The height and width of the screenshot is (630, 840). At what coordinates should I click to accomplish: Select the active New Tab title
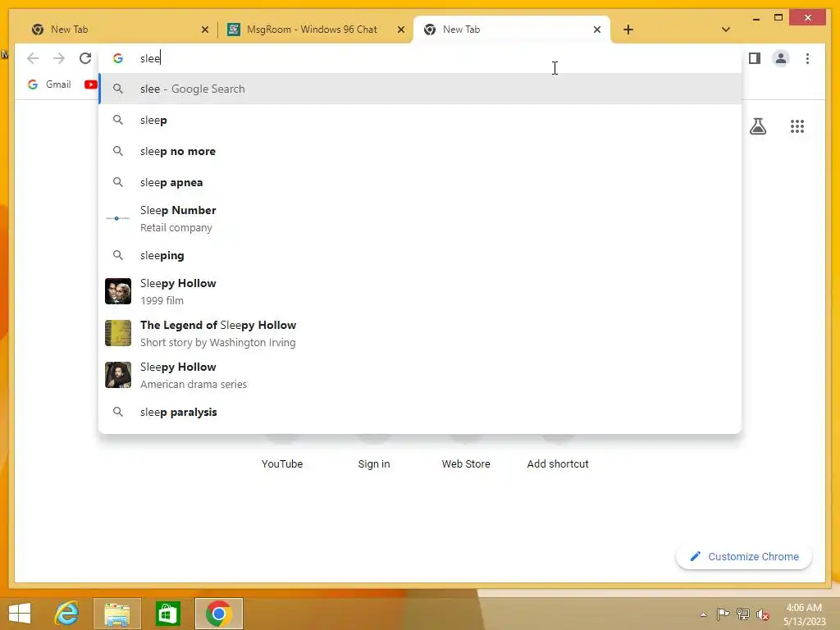[461, 30]
